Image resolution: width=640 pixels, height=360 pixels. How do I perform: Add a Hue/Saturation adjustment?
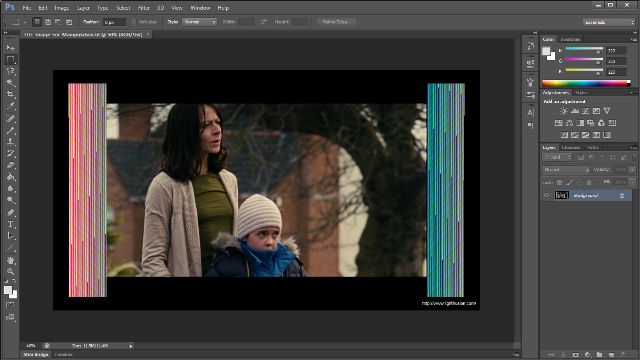tap(558, 123)
